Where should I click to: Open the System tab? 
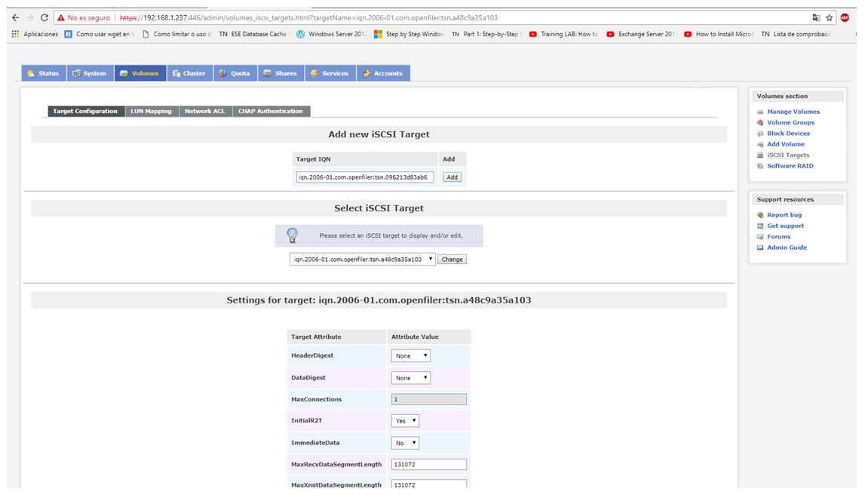point(90,73)
